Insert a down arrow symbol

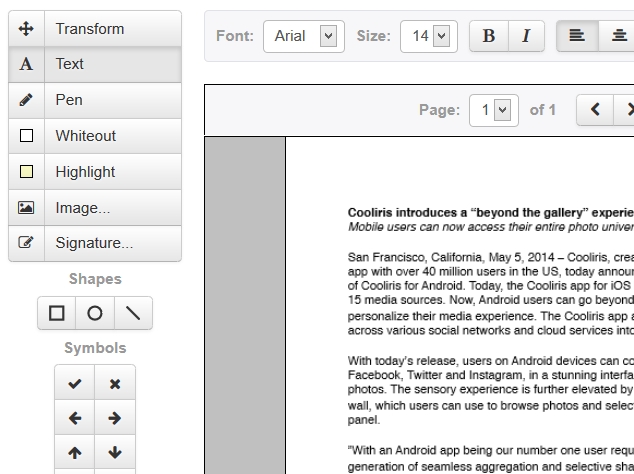[115, 452]
